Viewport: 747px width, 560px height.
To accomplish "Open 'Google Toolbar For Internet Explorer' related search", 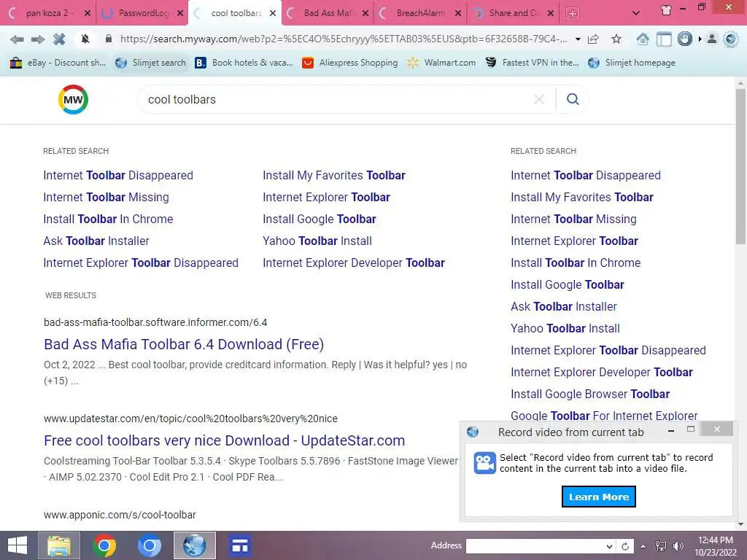I will (604, 416).
